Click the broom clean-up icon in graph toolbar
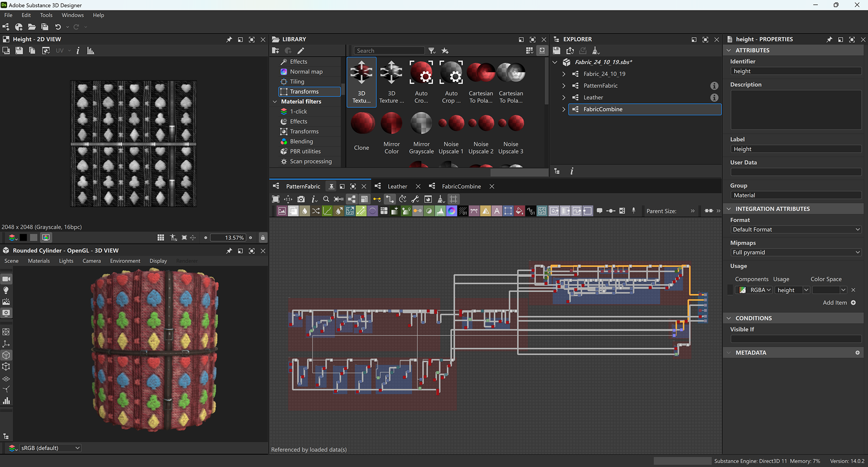The height and width of the screenshot is (467, 868). point(441,199)
